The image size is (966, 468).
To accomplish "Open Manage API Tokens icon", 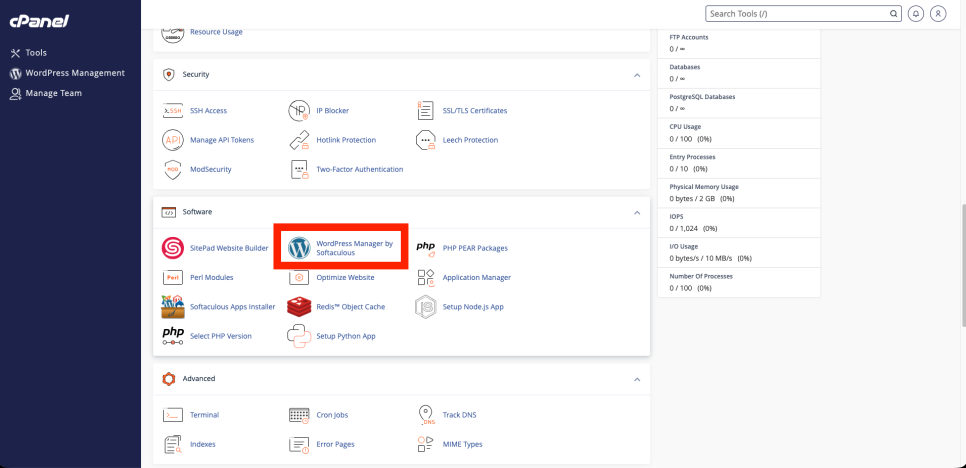I will coord(172,140).
